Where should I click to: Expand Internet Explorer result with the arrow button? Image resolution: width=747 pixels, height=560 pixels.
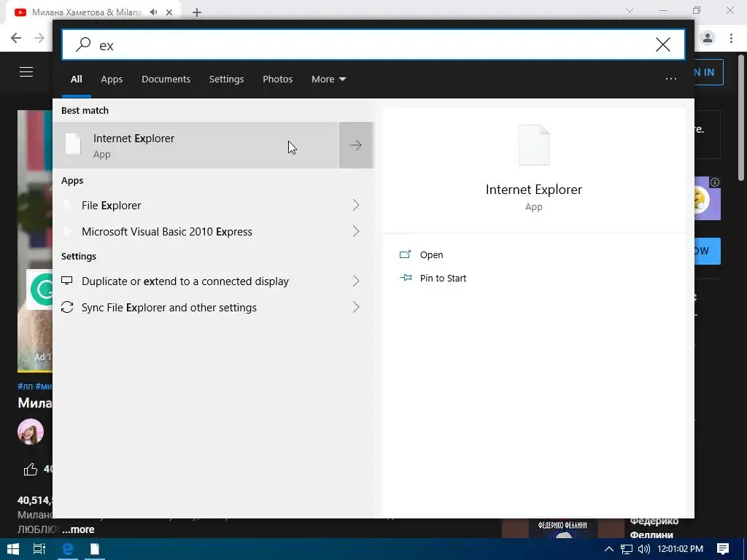pos(356,145)
